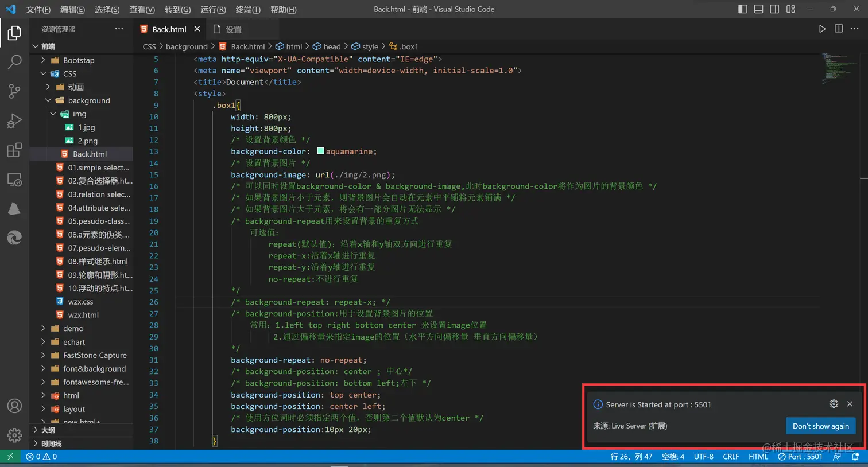Open wzx.css file
The image size is (868, 467).
(x=81, y=301)
